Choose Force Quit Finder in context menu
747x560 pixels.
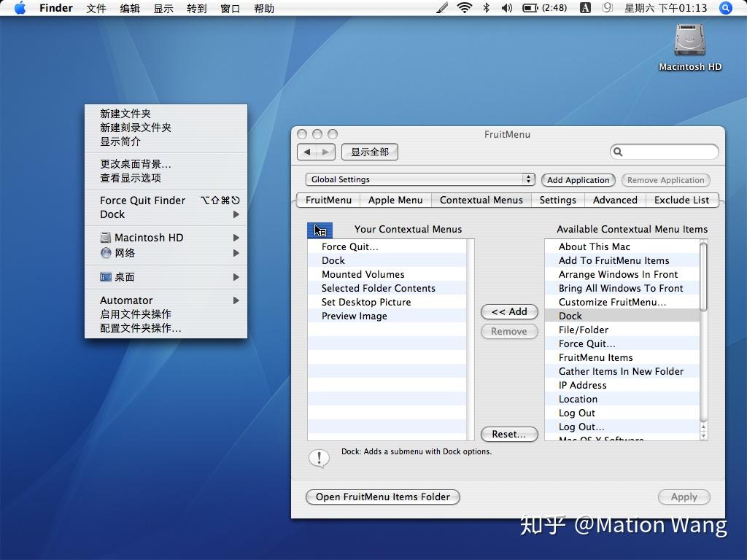coord(166,201)
